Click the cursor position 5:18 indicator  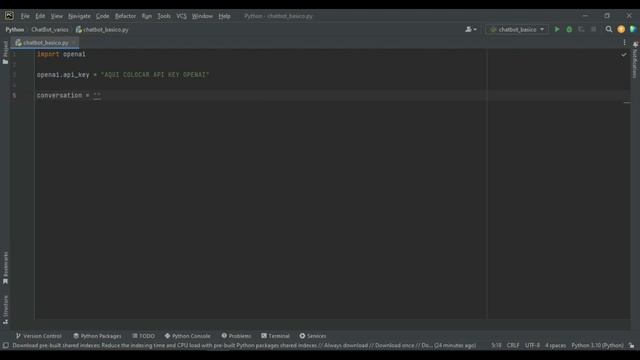(496, 346)
